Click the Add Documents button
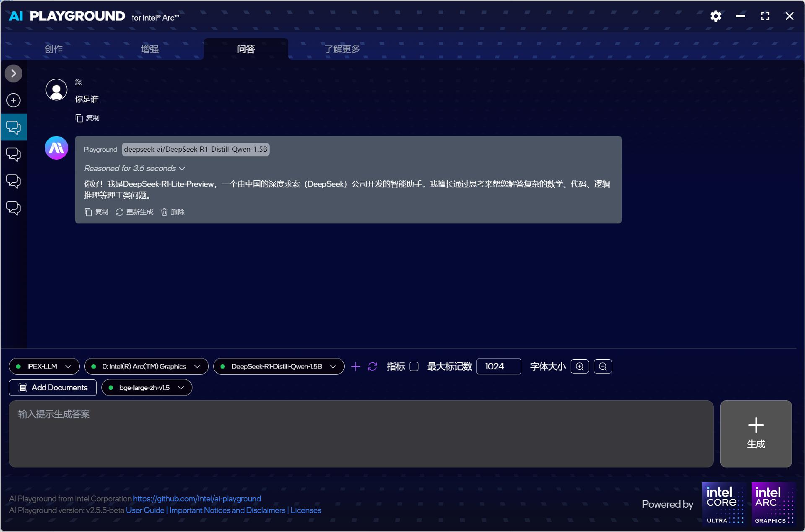Image resolution: width=805 pixels, height=532 pixels. pos(53,387)
